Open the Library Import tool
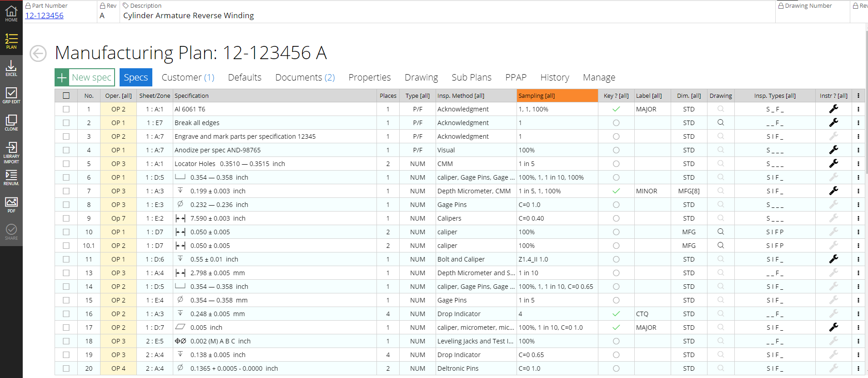868x378 pixels. [x=11, y=152]
